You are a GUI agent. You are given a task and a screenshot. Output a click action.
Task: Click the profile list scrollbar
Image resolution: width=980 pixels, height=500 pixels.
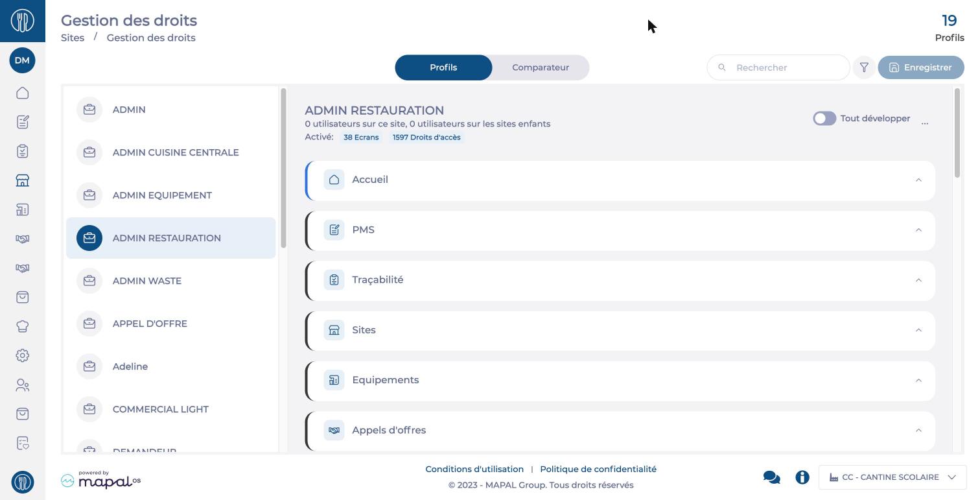tap(283, 168)
